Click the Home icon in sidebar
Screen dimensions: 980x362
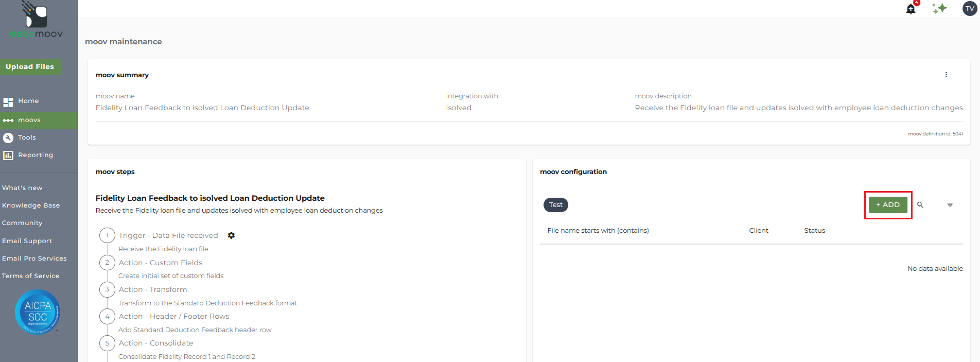8,102
